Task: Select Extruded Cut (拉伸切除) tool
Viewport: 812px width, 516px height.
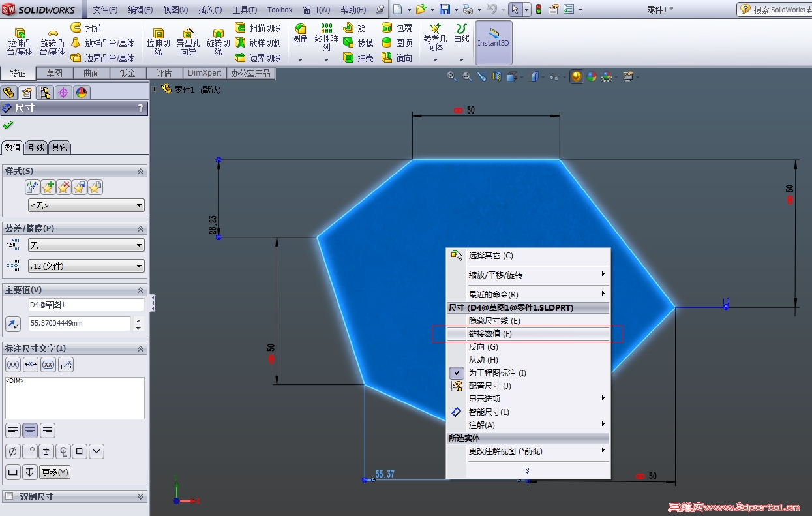Action: (158, 42)
